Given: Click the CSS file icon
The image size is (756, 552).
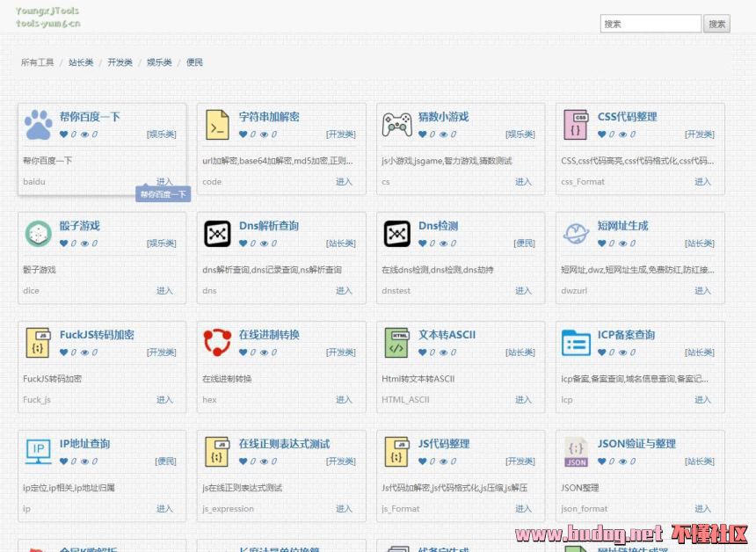Looking at the screenshot, I should pyautogui.click(x=576, y=125).
